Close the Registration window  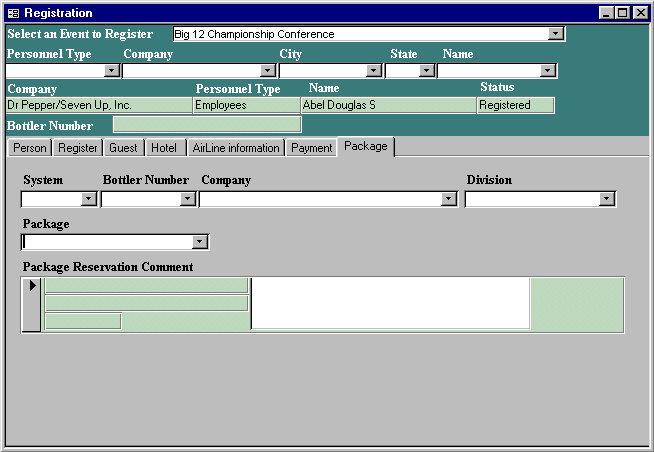click(640, 13)
